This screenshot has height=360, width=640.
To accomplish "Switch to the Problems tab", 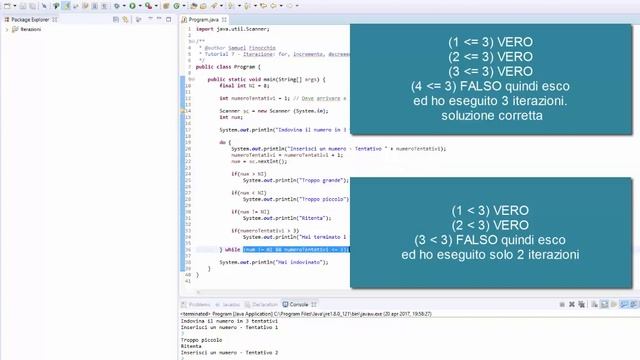I will tap(196, 304).
